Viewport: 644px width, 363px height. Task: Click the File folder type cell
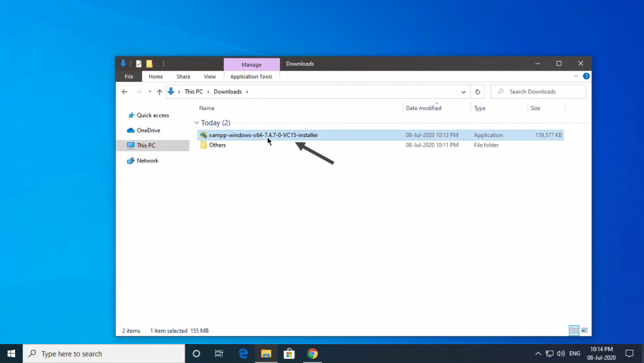486,145
